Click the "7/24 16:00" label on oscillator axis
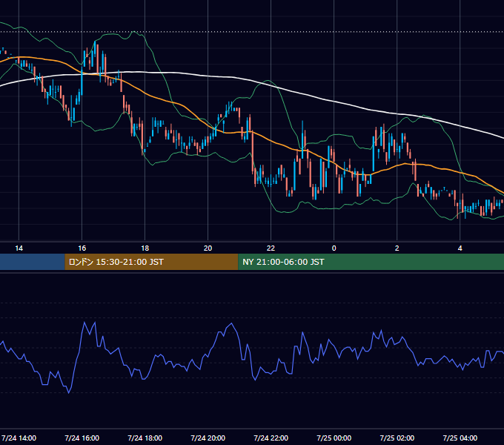The width and height of the screenshot is (504, 445). (82, 438)
